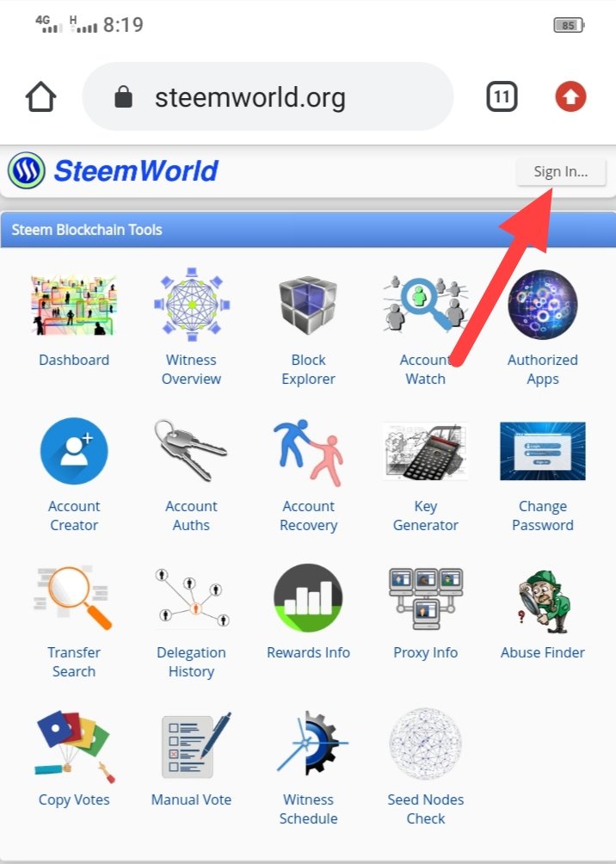Click the SteemWorld title text
The height and width of the screenshot is (864, 616).
[x=136, y=170]
